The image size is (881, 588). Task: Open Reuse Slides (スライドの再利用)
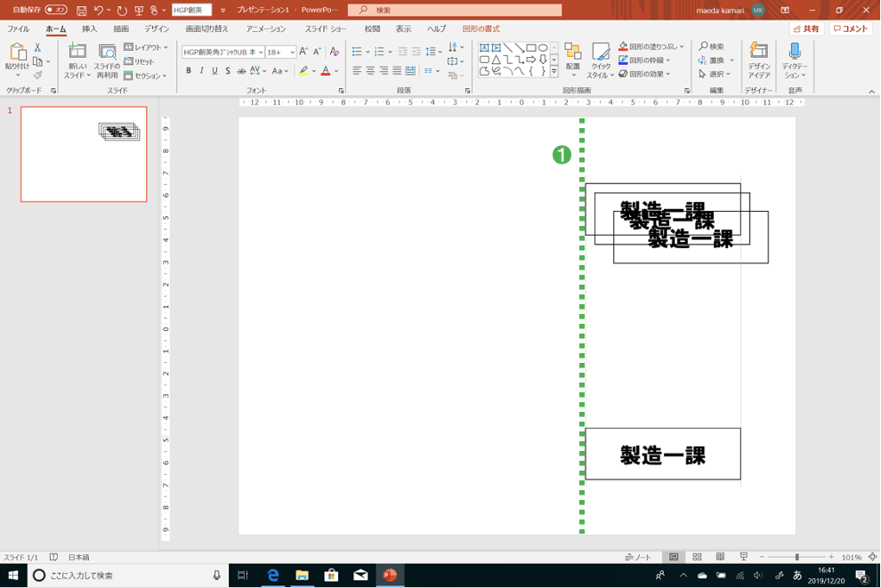107,60
